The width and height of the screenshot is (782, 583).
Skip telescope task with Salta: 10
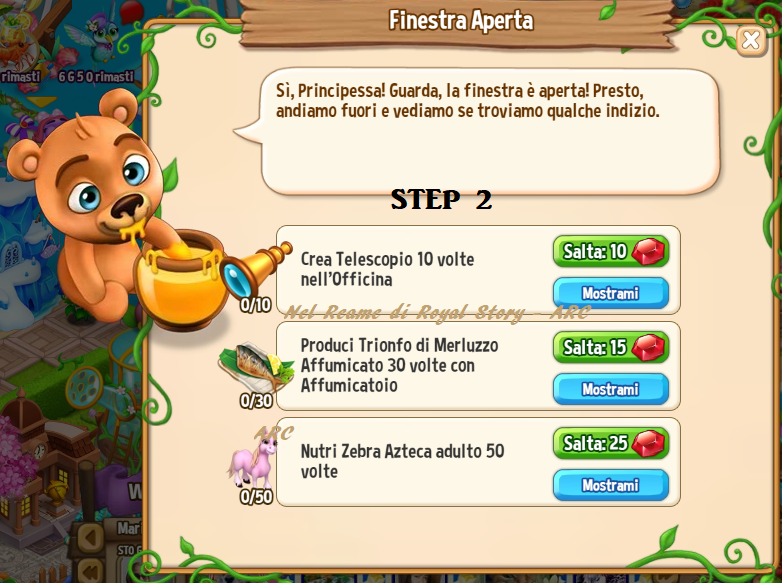pyautogui.click(x=610, y=251)
